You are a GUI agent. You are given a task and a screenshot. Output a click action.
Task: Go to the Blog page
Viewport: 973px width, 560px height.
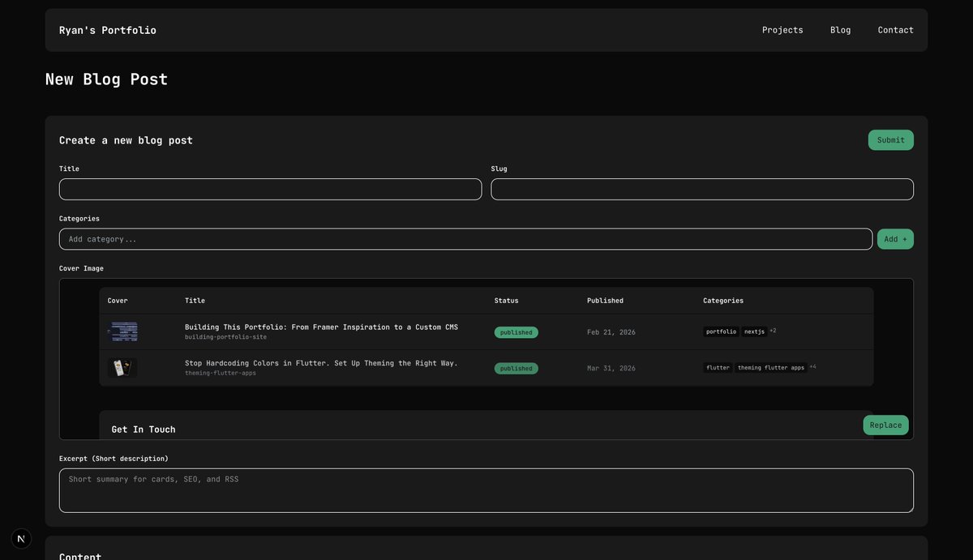click(x=840, y=30)
